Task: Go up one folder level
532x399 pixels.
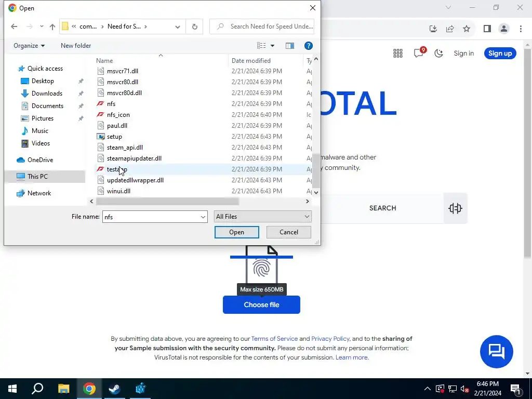Action: 52,26
